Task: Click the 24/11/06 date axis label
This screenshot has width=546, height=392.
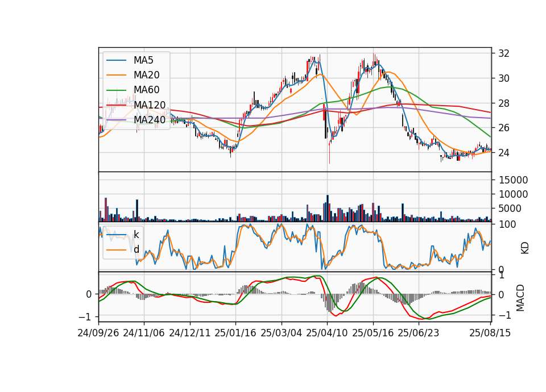Action: (144, 333)
